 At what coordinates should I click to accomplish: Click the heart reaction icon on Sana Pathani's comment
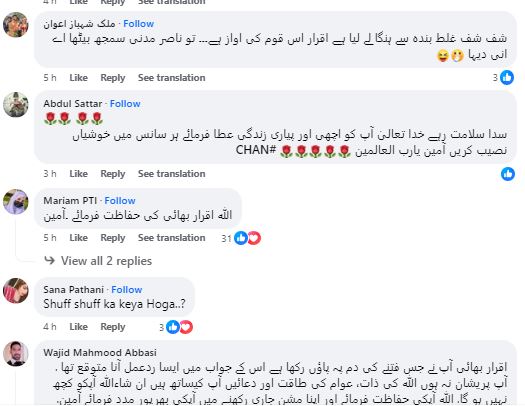186,327
